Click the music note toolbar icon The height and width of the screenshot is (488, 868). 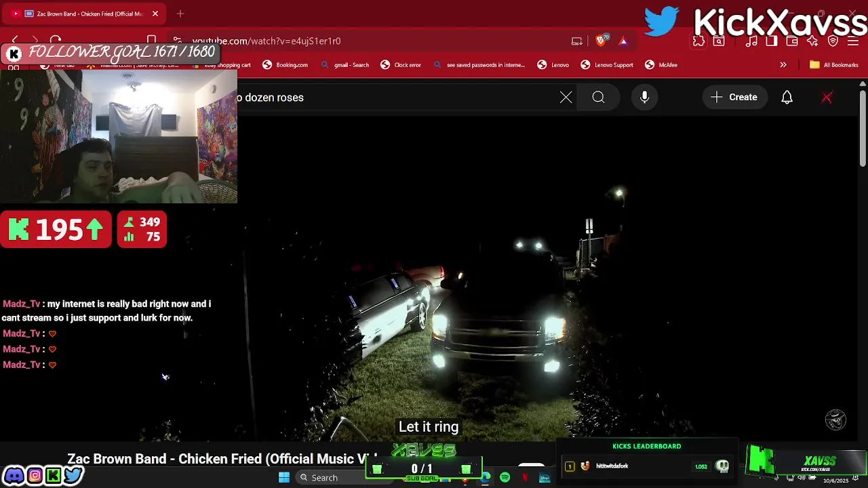(751, 41)
